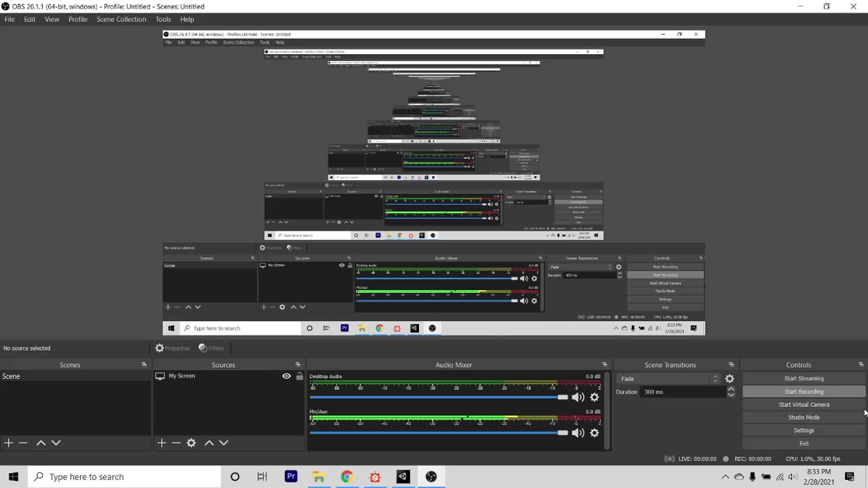Click Start Recording button
The image size is (868, 488).
tap(804, 392)
